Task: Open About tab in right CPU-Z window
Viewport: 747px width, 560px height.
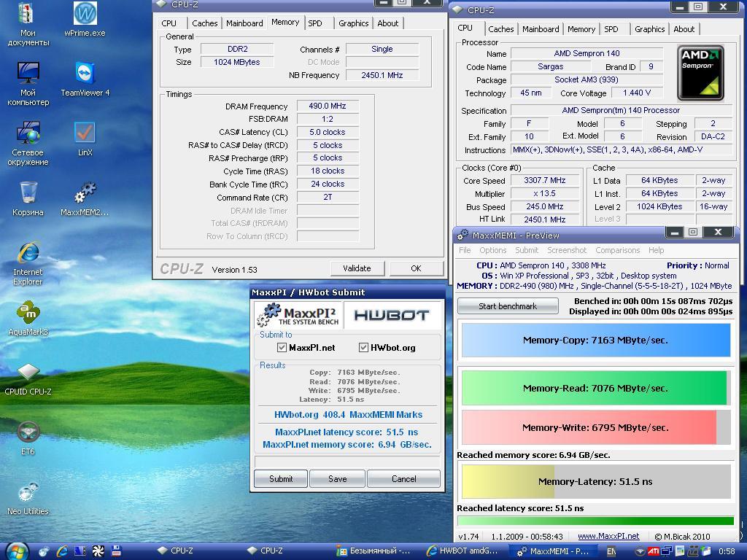Action: [684, 29]
